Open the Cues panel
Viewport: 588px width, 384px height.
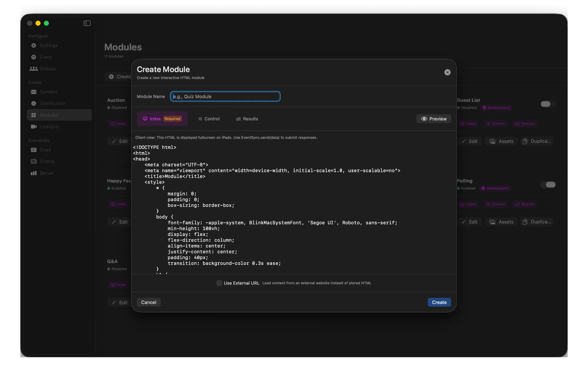click(x=45, y=150)
